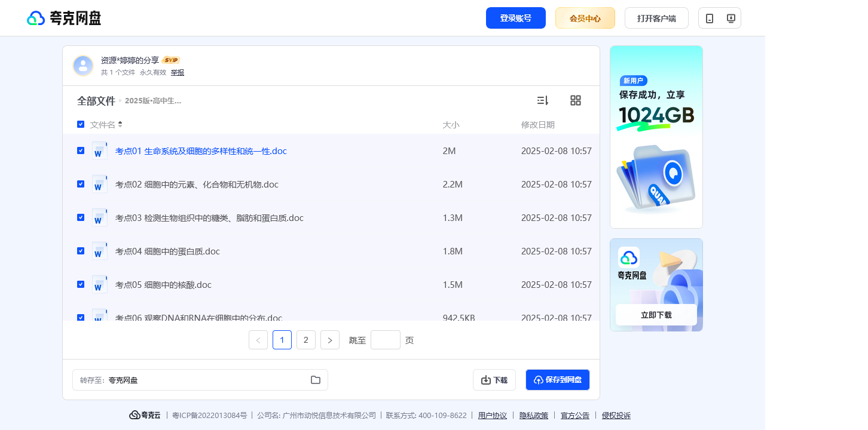Click the 1024GB new user promotion banner

tap(656, 137)
